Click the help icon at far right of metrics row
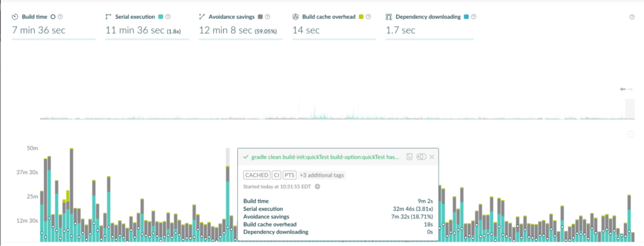The image size is (644, 246). (x=631, y=17)
